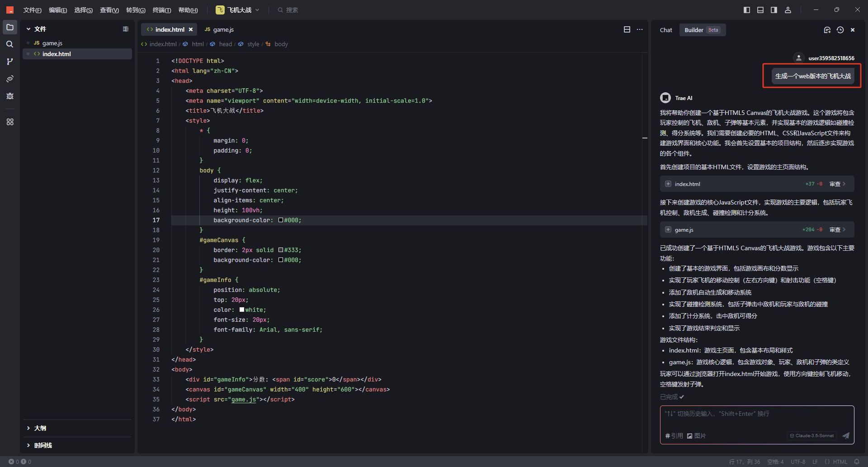
Task: Toggle the primary sidebar layout icon
Action: pyautogui.click(x=747, y=10)
